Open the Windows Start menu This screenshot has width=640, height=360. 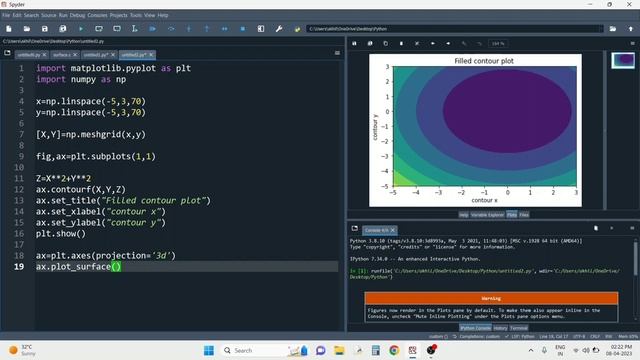209,350
